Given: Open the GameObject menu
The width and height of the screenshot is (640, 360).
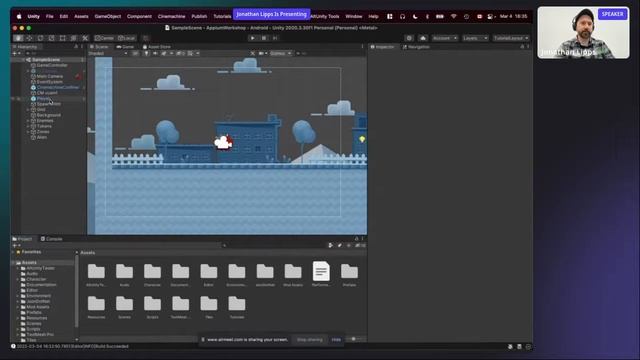Looking at the screenshot, I should point(108,16).
